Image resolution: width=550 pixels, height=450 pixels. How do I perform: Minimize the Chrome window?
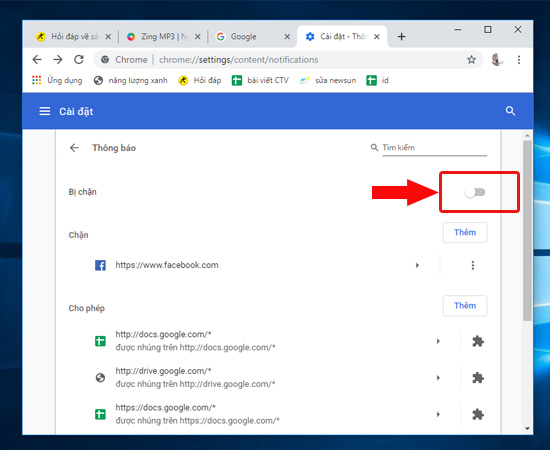(x=457, y=30)
